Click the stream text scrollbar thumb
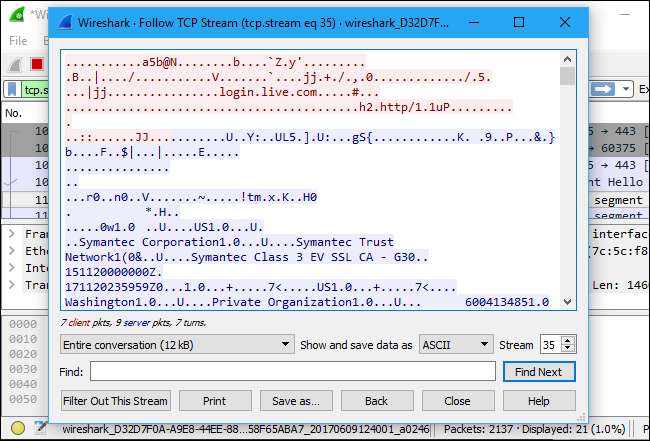 567,76
